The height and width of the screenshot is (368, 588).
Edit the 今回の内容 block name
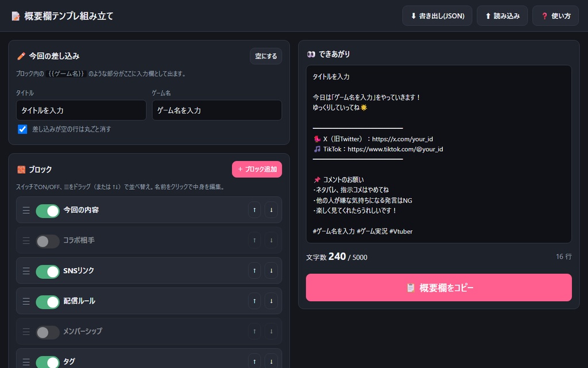81,210
